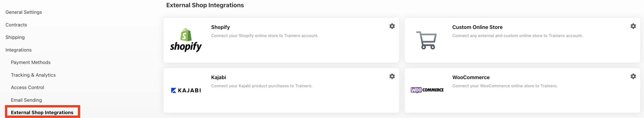Viewport: 644px width, 118px height.
Task: Click the Kajabi card description text
Action: [262, 86]
